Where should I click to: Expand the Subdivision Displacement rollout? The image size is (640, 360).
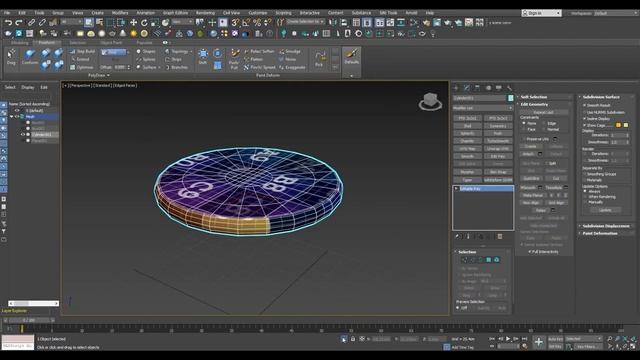606,226
